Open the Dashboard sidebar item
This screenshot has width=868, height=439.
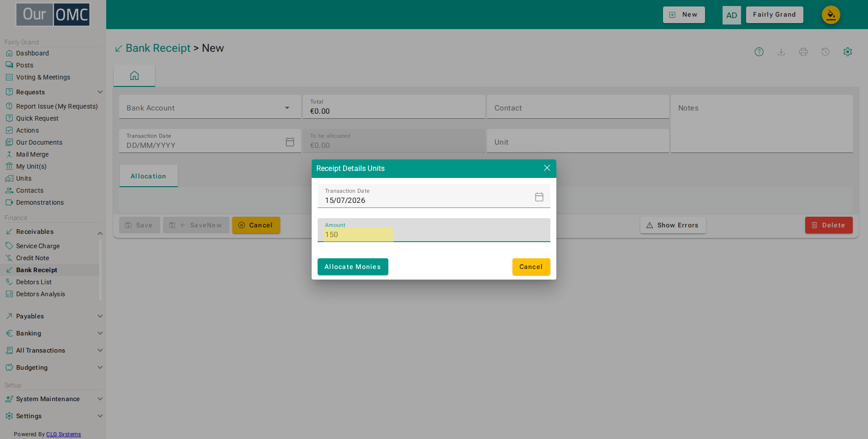click(x=32, y=53)
